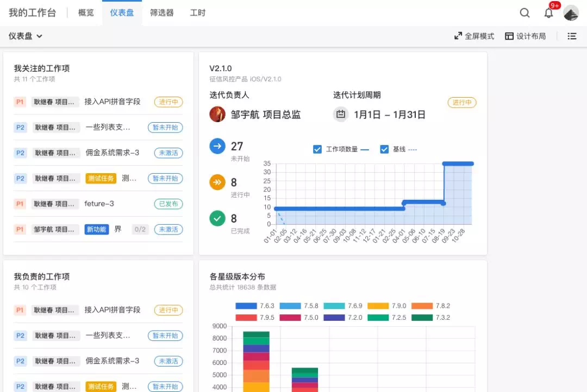Enter 全屏模式 fullscreen mode

474,36
